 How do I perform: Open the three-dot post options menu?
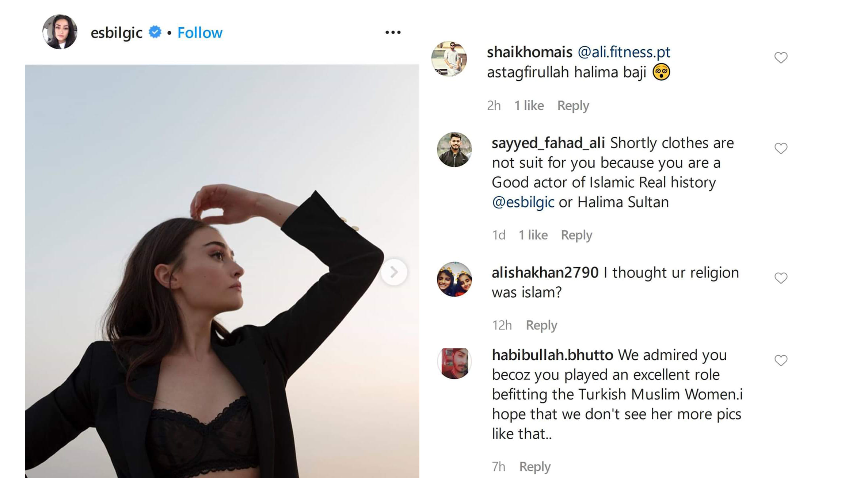coord(393,32)
